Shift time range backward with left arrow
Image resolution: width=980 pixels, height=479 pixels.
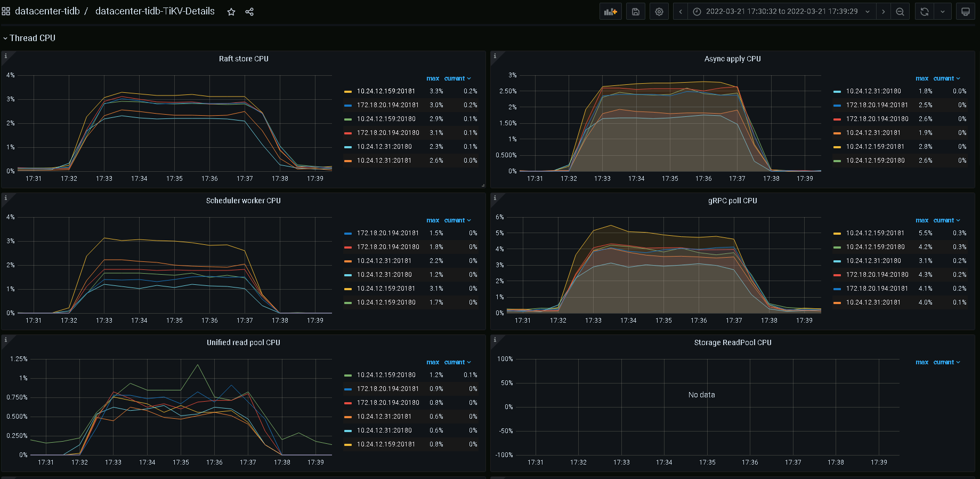tap(681, 12)
